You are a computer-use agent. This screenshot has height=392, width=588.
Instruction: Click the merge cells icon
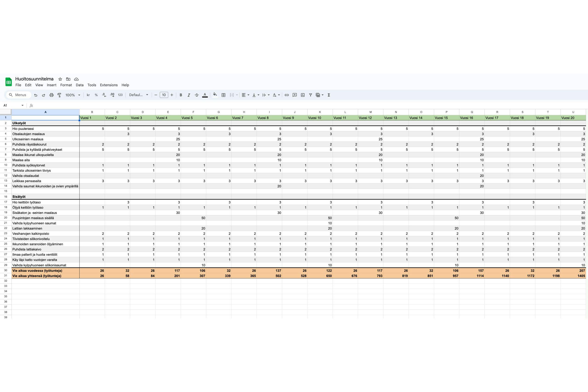232,95
